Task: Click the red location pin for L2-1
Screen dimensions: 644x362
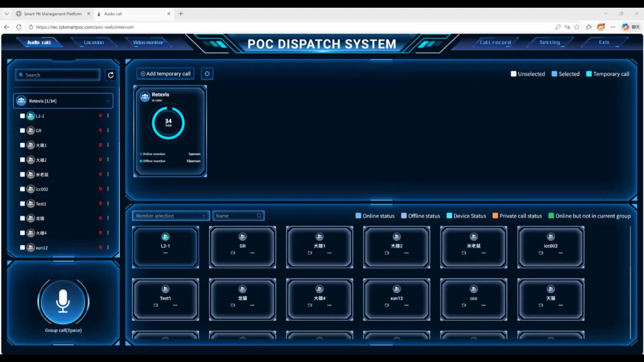Action: pyautogui.click(x=100, y=116)
